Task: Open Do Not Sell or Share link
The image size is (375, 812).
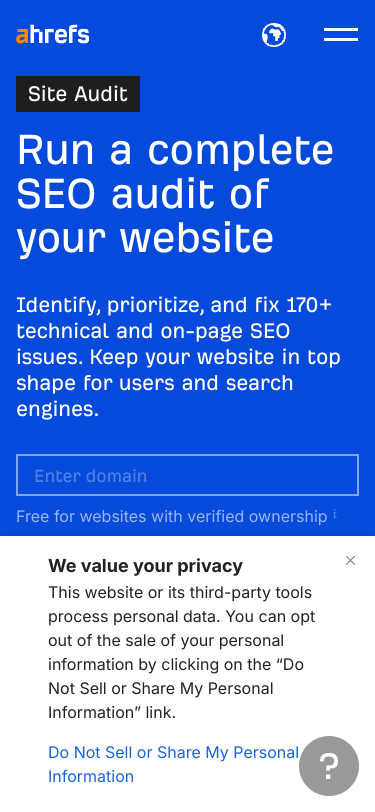Action: tap(174, 764)
